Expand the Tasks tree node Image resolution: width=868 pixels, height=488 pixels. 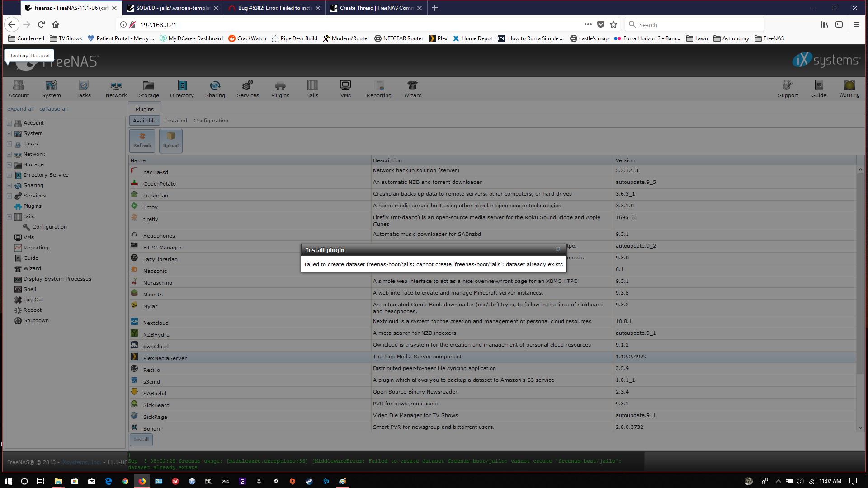(9, 144)
